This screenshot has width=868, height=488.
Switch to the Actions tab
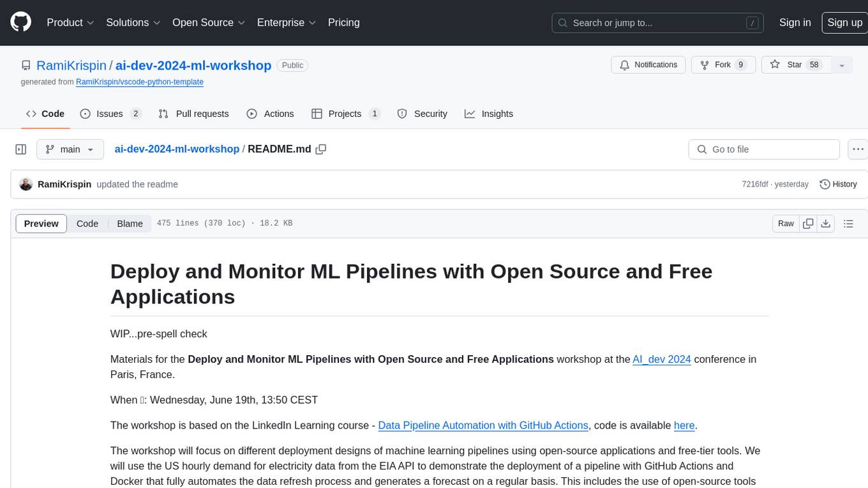point(270,114)
